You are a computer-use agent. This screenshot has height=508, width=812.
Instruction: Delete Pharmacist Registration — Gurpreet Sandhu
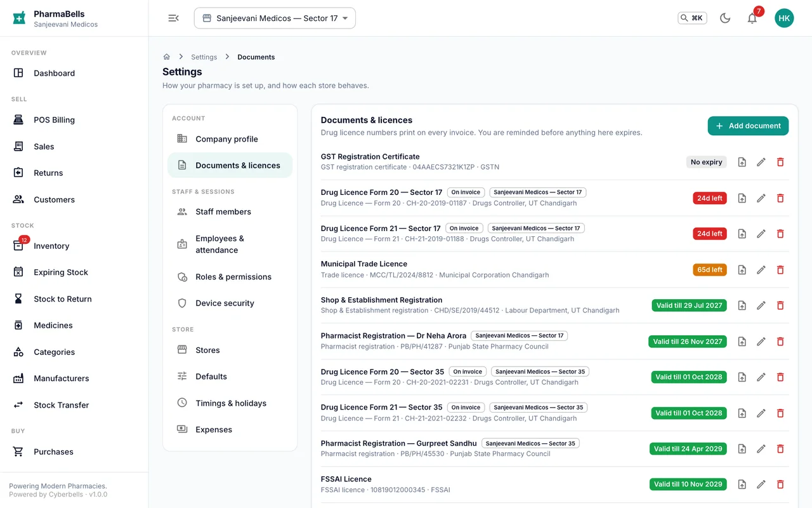780,449
